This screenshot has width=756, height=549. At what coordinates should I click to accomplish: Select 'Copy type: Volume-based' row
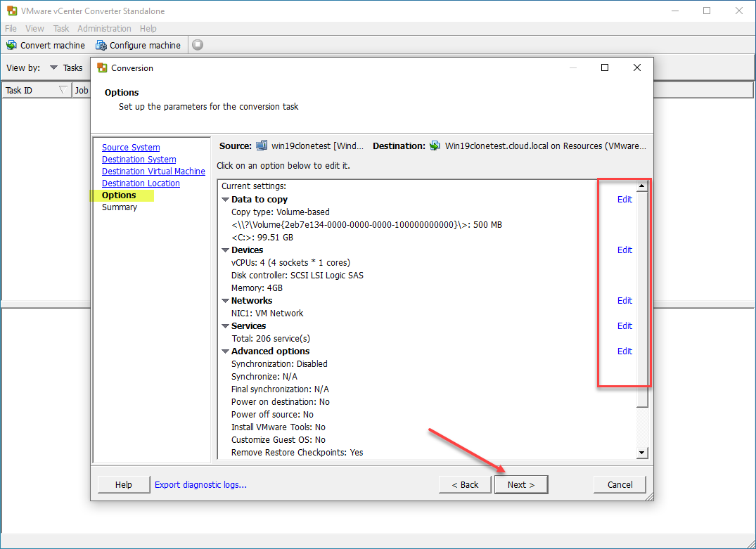[281, 212]
